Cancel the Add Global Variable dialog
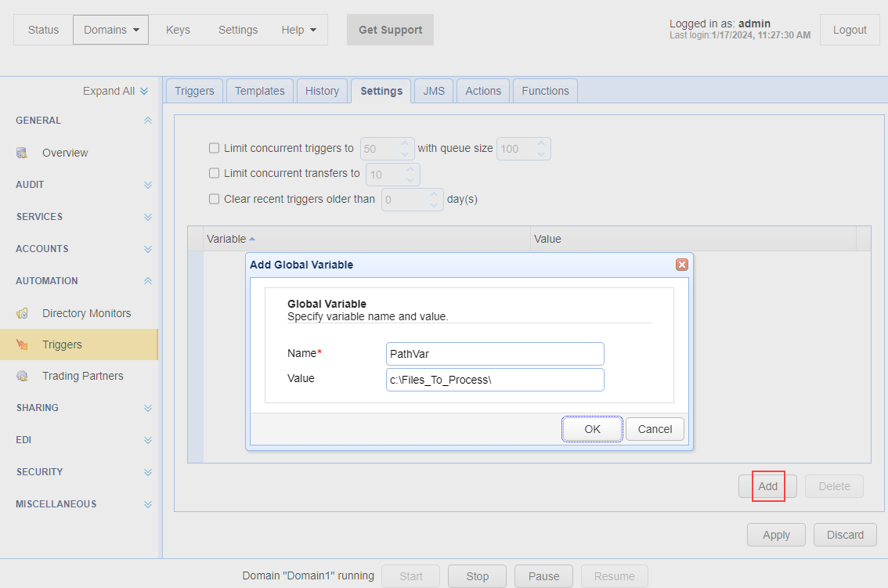 pos(655,429)
